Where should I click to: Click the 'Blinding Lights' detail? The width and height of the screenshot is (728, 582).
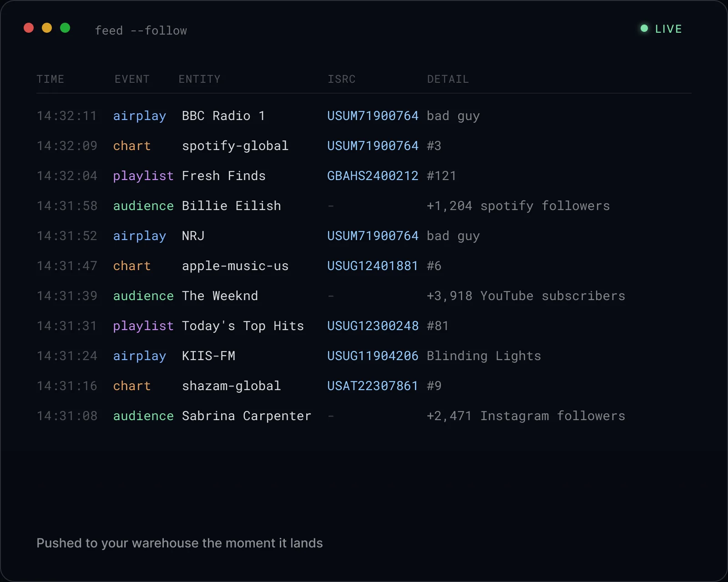(484, 356)
